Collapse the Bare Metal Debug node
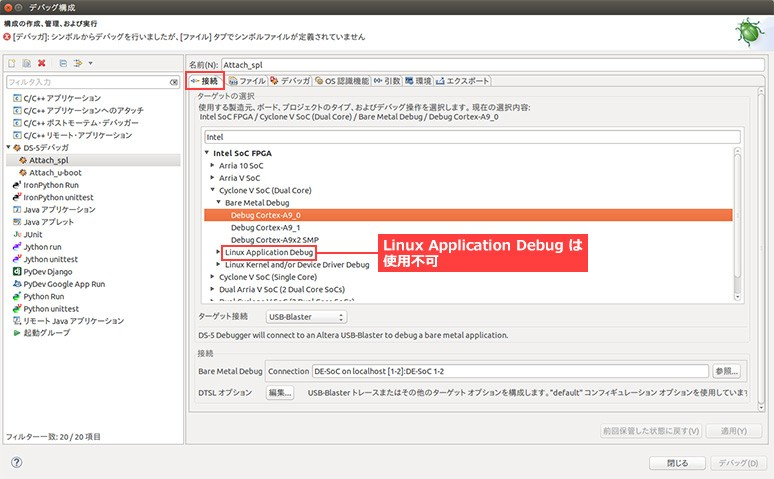The width and height of the screenshot is (774, 479). click(221, 202)
